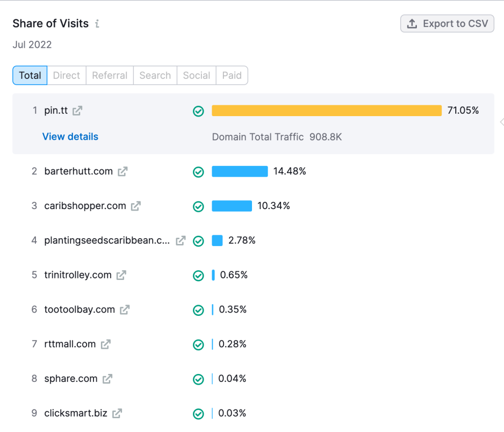
Task: Click green check icon for plantingseedscaribbean
Action: point(198,241)
